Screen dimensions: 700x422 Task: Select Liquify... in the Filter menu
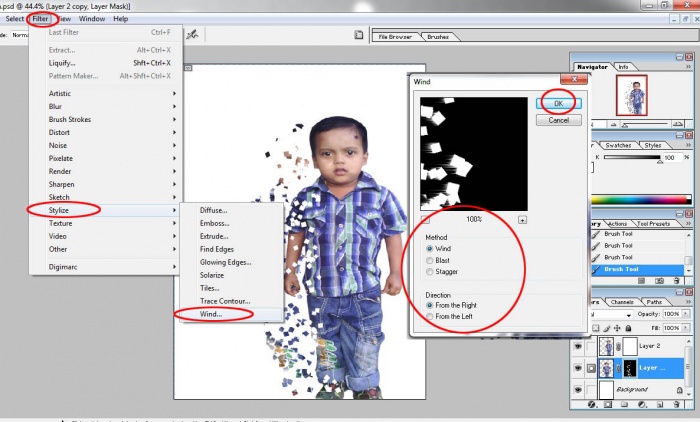coord(106,63)
